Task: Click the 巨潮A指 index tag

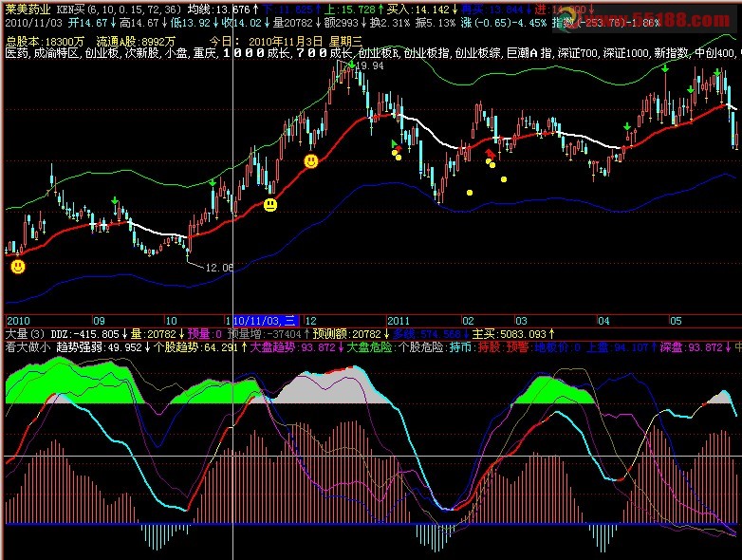Action: [x=525, y=54]
